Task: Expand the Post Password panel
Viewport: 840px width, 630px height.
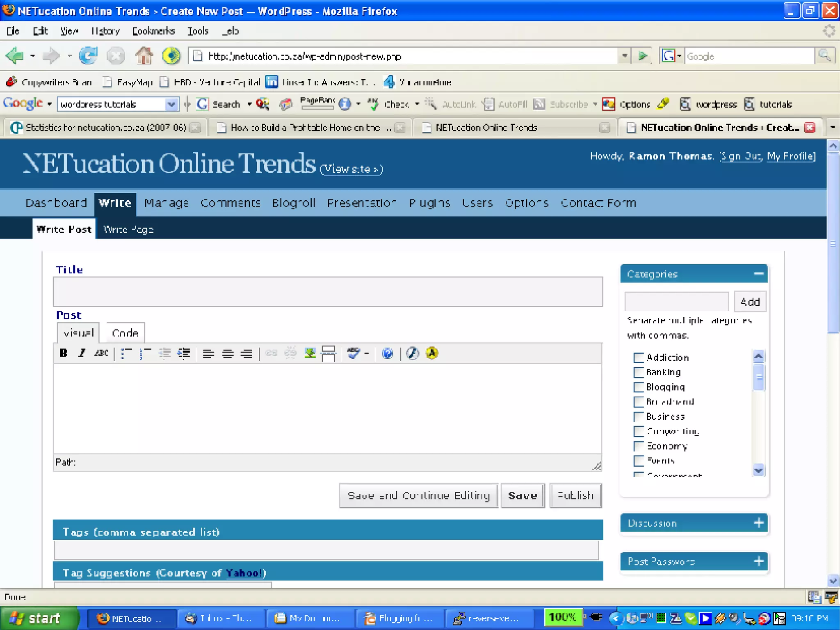Action: pos(758,561)
